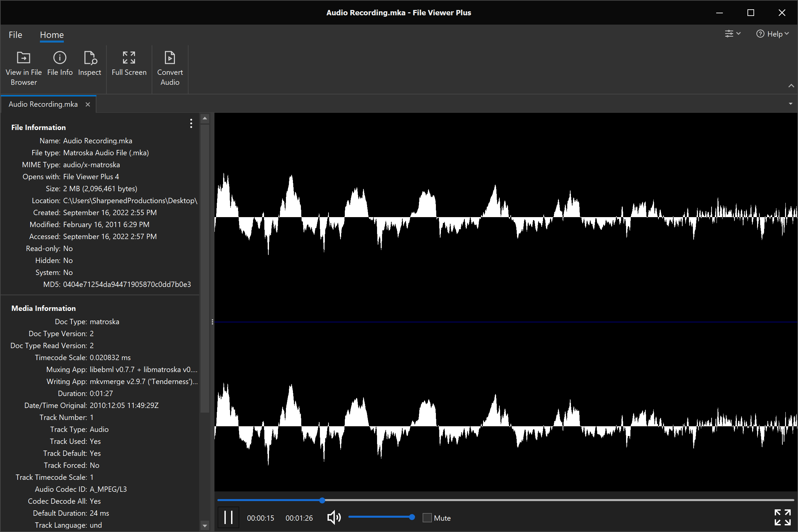This screenshot has width=798, height=532.
Task: Toggle Mute checkbox for audio
Action: 427,517
